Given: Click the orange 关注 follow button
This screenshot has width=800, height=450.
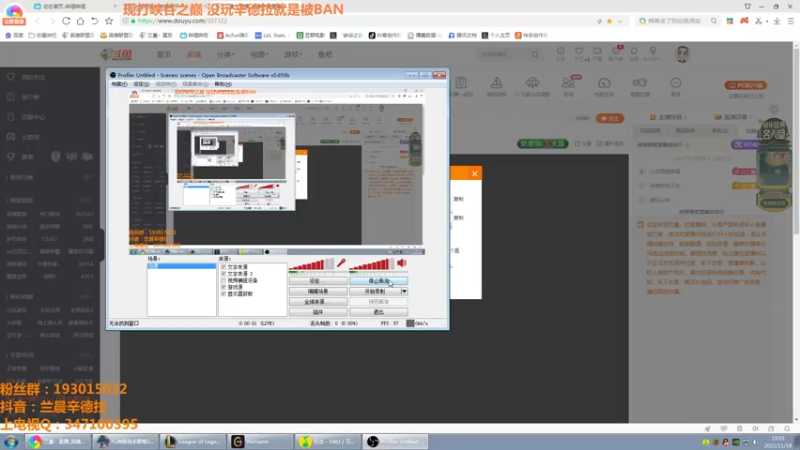Looking at the screenshot, I should pos(610,118).
